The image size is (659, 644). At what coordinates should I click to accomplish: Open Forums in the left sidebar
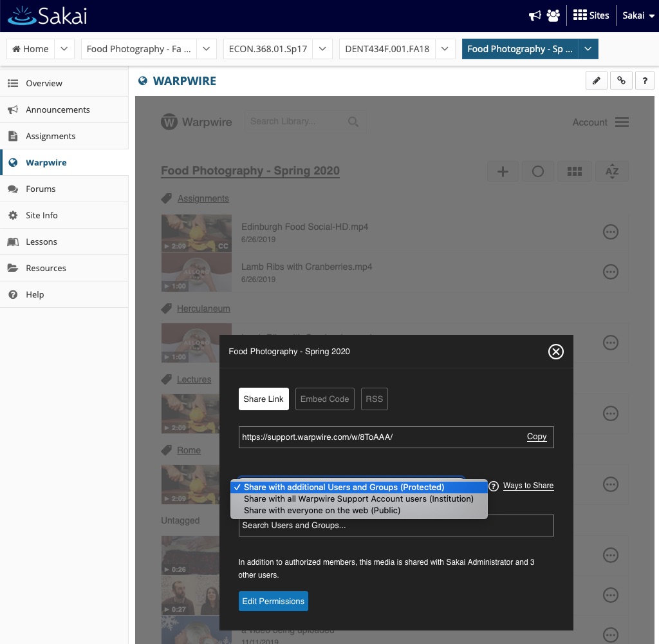coord(64,189)
